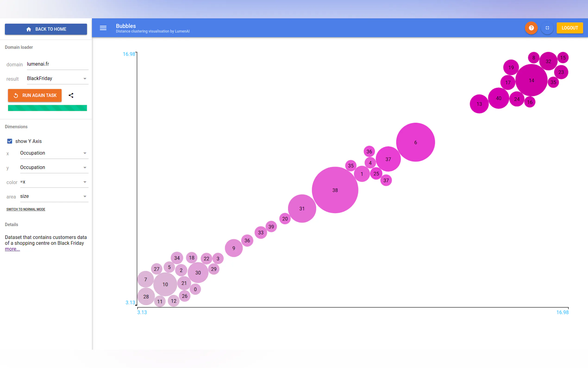The width and height of the screenshot is (588, 368).
Task: Select the dark magenta bubble labeled 14
Action: (x=531, y=80)
